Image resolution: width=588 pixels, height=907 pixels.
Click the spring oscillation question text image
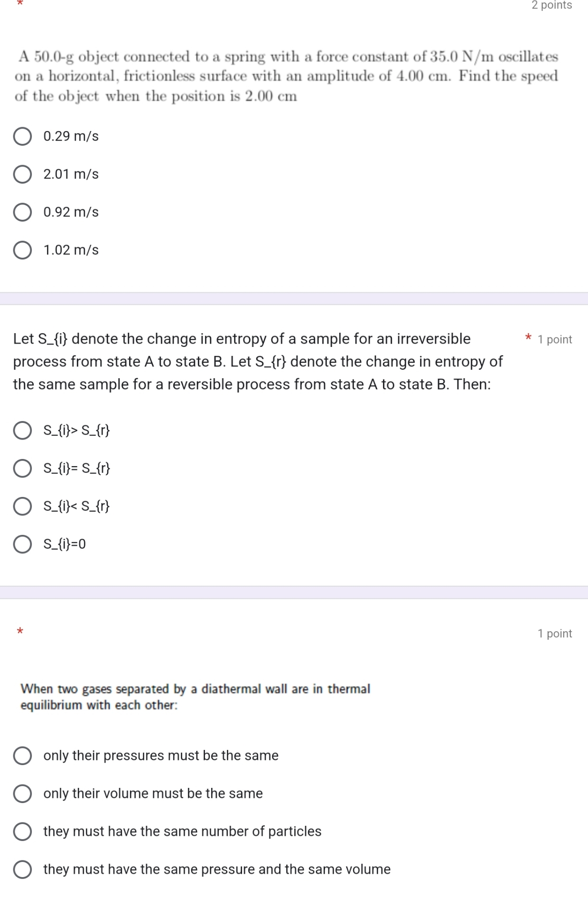coord(286,76)
